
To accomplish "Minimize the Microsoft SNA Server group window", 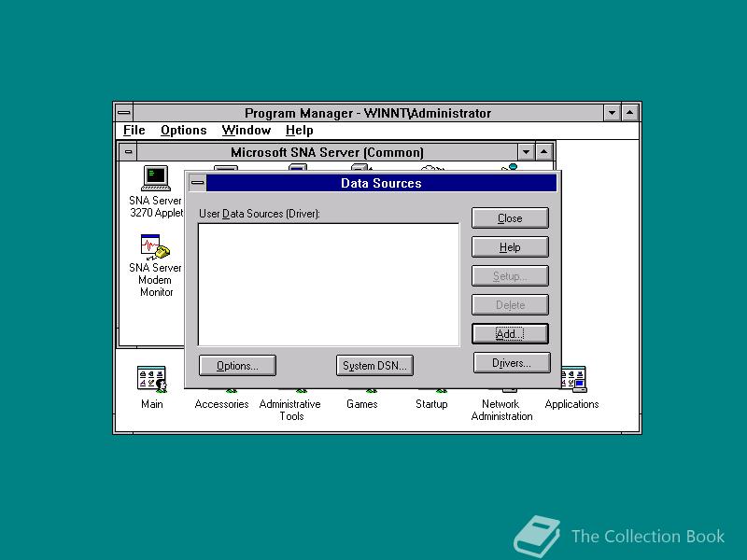I will click(526, 152).
